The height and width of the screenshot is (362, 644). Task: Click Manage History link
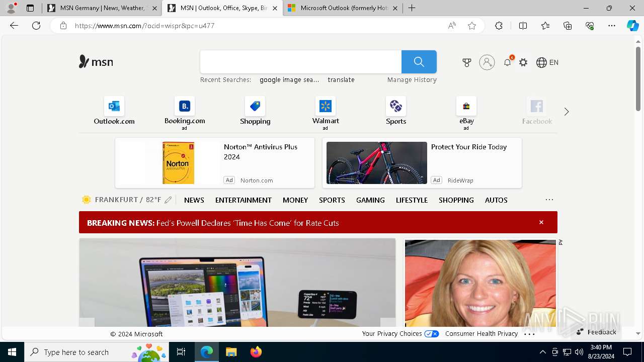tap(412, 80)
